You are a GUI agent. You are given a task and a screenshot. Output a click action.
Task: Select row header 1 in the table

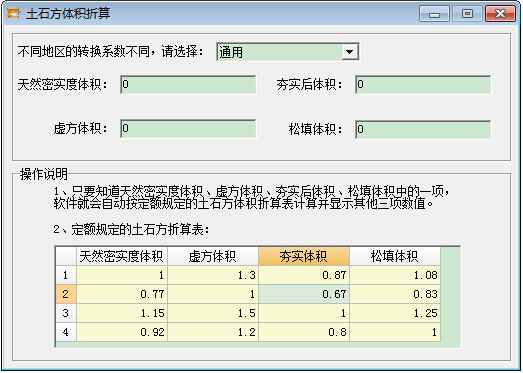66,275
